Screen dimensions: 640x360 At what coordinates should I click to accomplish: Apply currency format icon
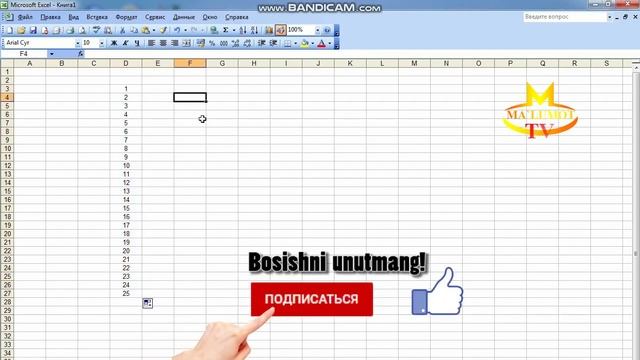(200, 43)
